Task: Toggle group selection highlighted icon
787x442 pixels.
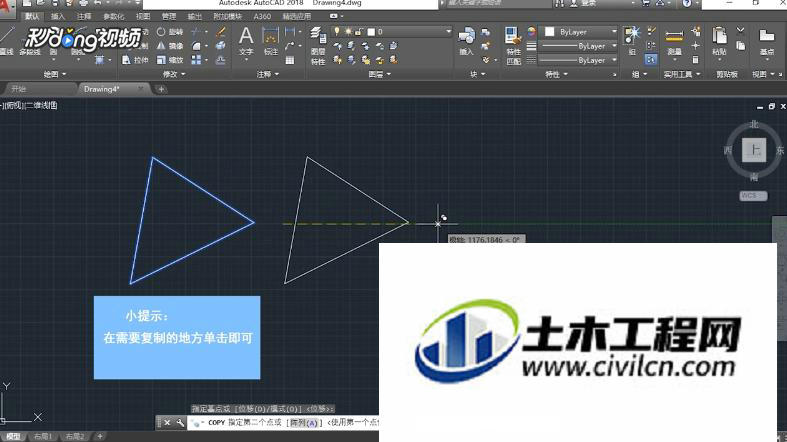Action: (x=650, y=60)
